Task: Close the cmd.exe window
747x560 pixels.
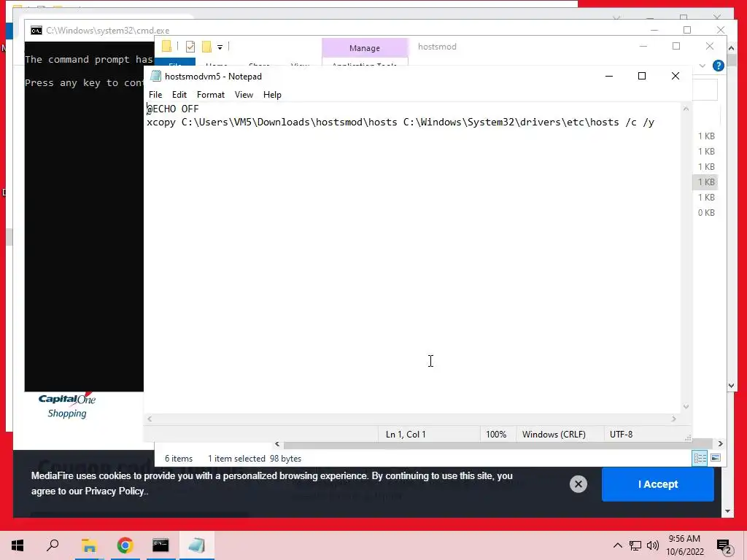Action: (720, 30)
